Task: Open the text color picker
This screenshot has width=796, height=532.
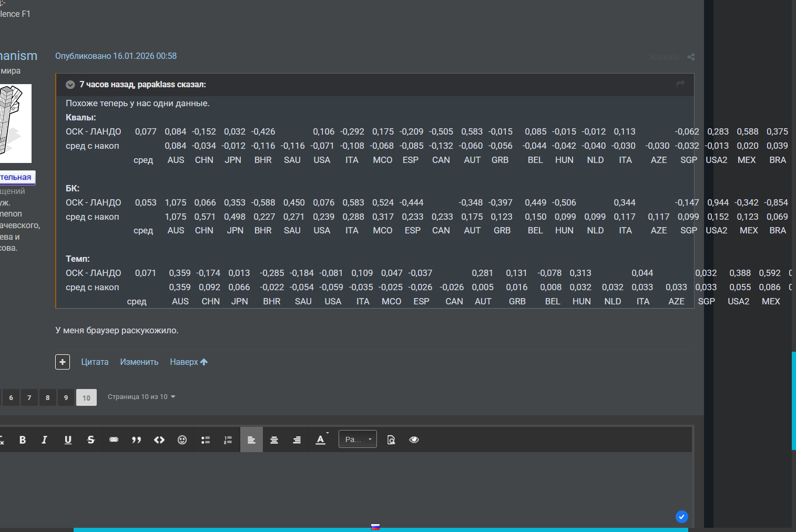Action: 321,440
